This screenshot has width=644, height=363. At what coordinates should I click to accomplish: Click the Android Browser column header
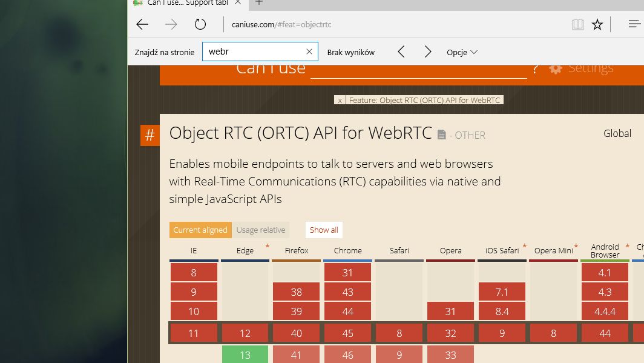coord(605,250)
